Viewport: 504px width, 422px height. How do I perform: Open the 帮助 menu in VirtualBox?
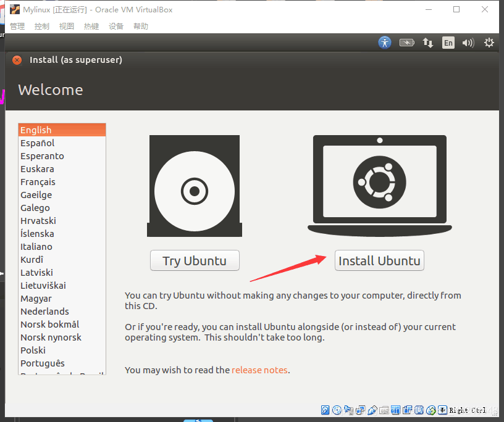(141, 26)
